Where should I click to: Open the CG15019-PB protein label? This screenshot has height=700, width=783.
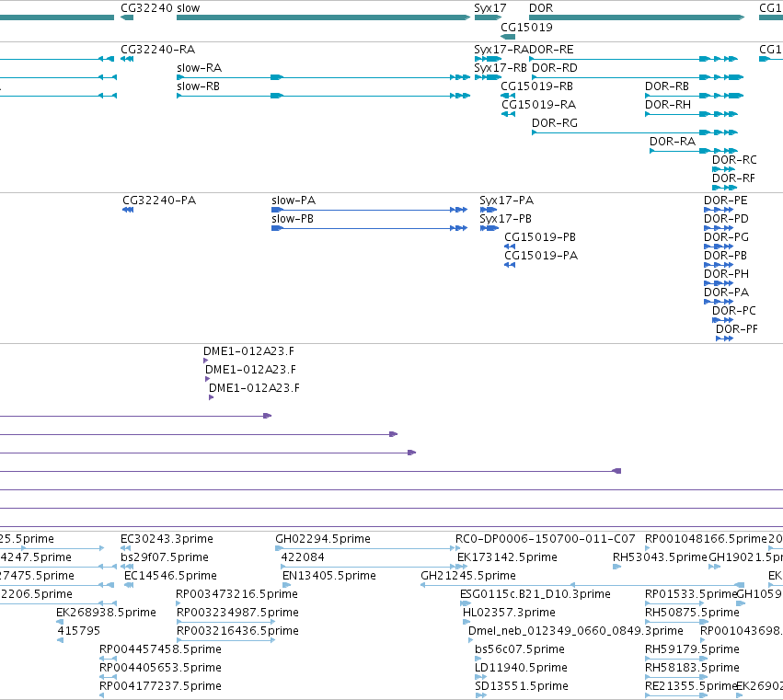point(540,237)
